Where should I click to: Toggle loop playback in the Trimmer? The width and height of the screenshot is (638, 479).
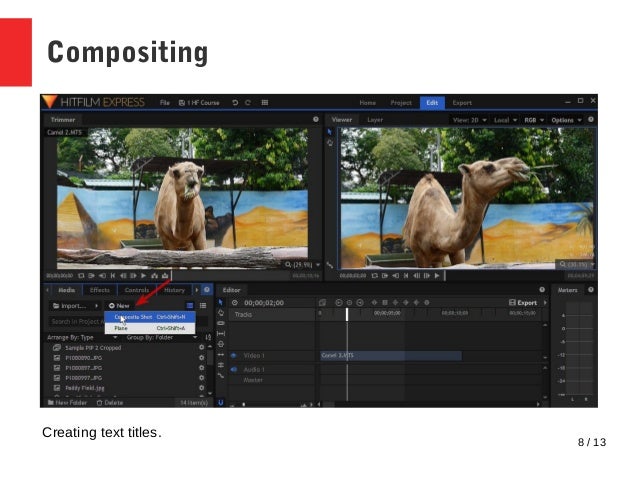click(81, 276)
